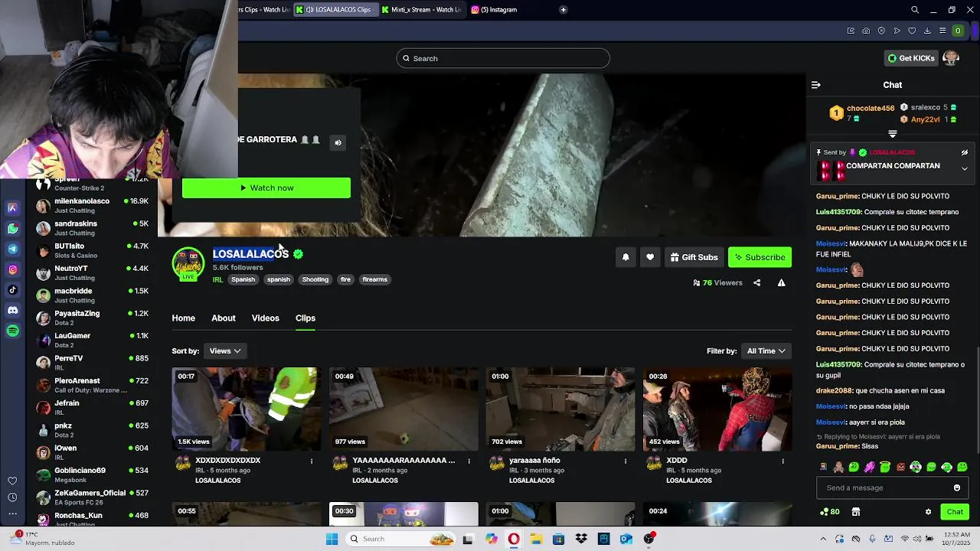Open the XDXDXDXDXDXDX clip thumbnail

[247, 409]
